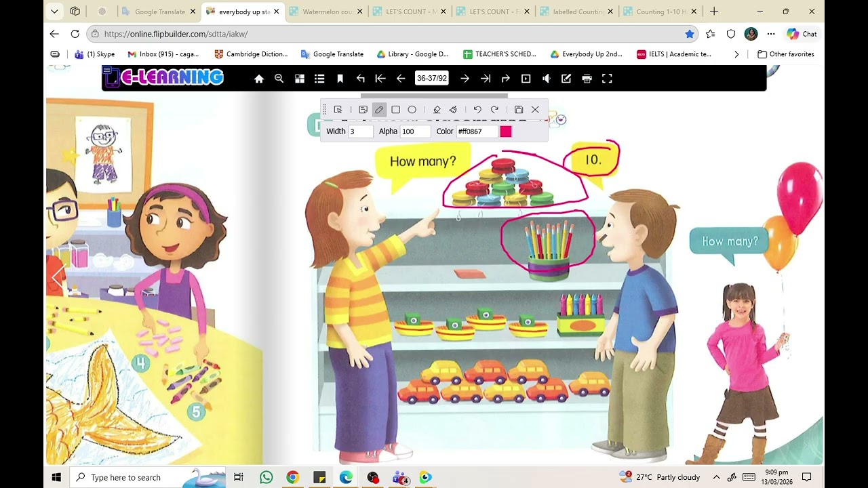
Task: Open the TEACHER'S SCHED bookmark
Action: [500, 54]
